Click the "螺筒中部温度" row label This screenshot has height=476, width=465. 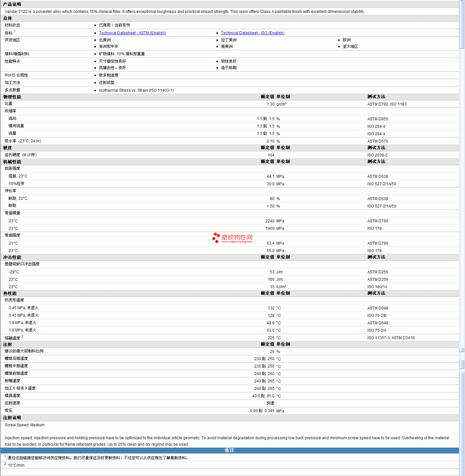[16, 366]
